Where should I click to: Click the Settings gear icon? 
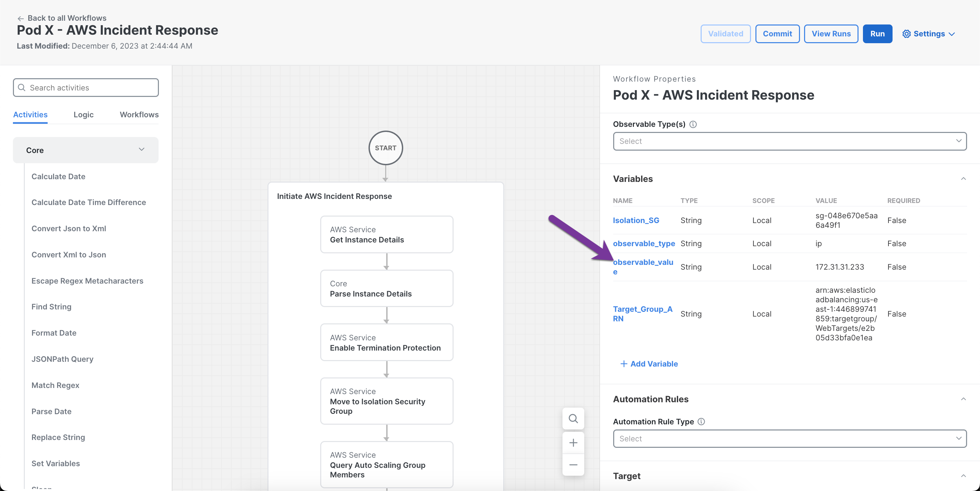coord(906,34)
